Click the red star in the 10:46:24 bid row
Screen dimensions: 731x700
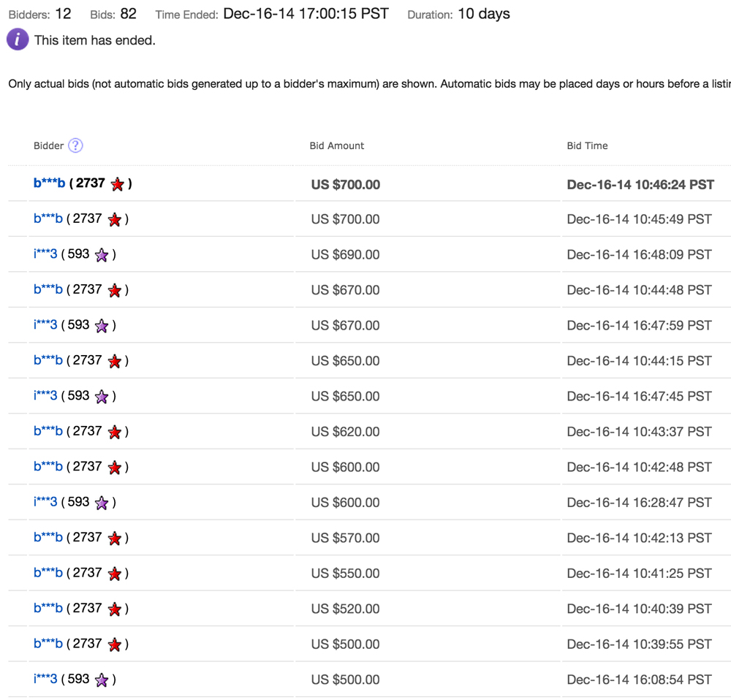tap(118, 184)
